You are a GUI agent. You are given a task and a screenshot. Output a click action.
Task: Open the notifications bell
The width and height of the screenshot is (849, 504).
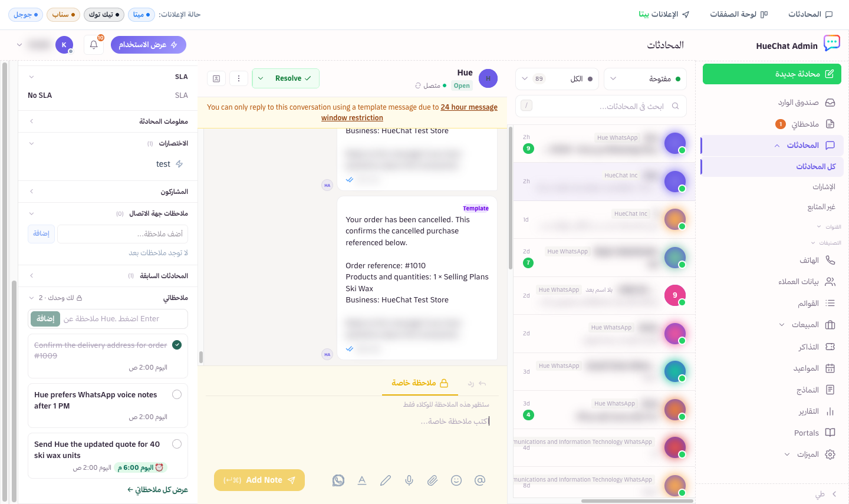click(x=94, y=45)
